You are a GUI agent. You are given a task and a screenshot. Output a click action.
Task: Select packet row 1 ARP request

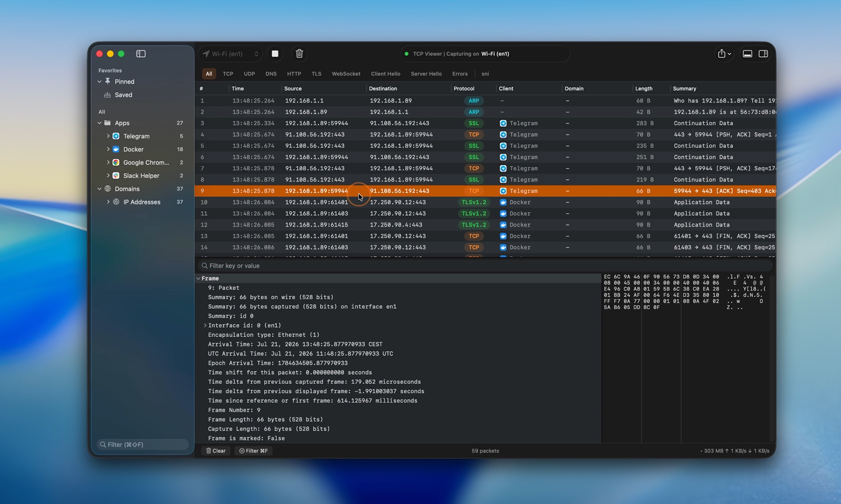(485, 101)
